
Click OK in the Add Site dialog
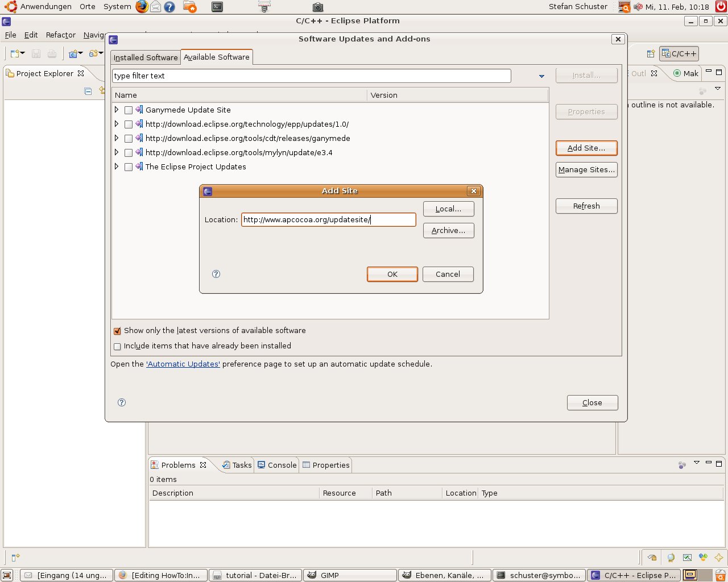point(392,274)
